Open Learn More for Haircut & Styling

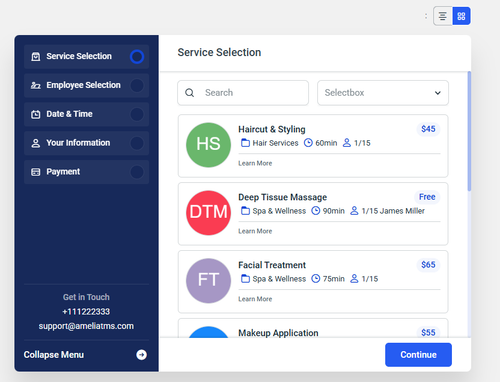pos(255,163)
